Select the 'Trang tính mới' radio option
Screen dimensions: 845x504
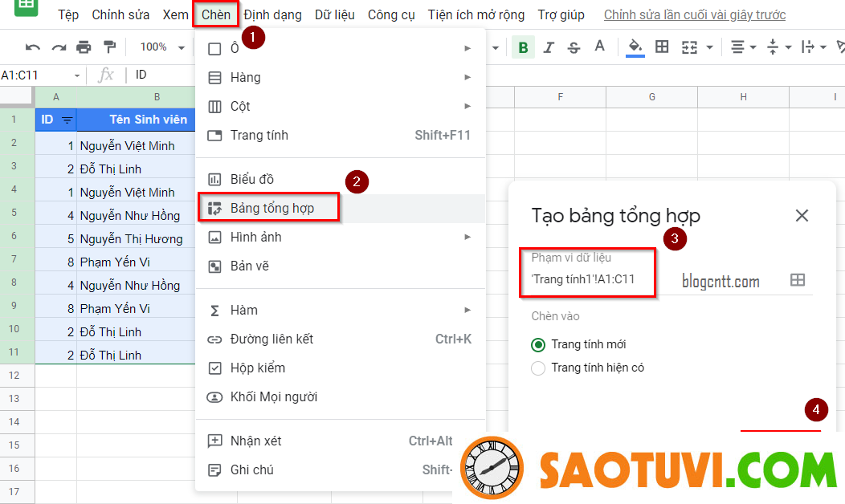coord(538,344)
